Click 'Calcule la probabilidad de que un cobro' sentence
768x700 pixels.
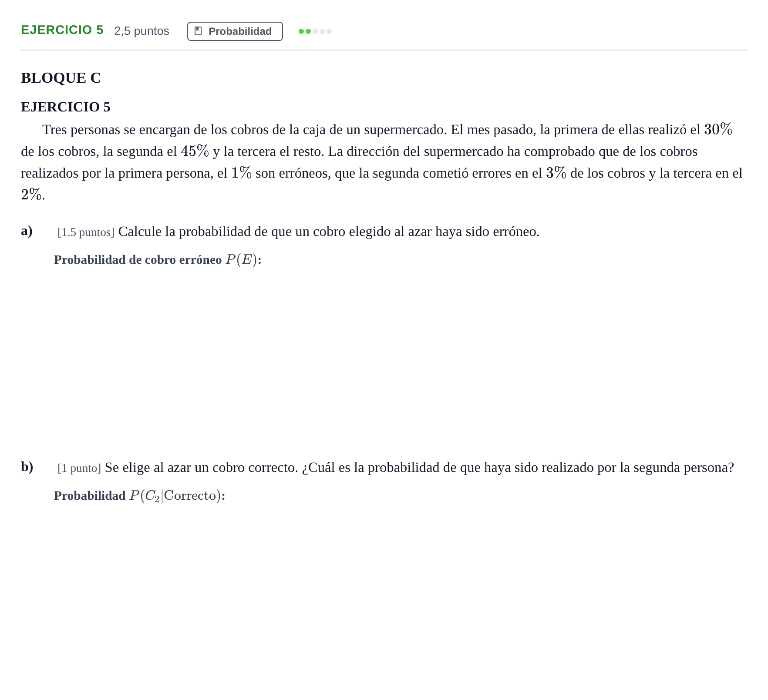[x=329, y=232]
